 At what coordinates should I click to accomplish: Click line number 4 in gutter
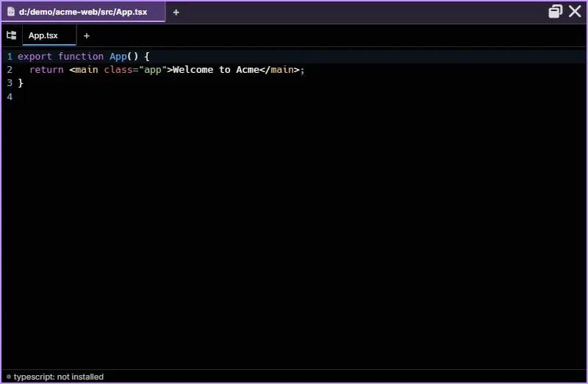pos(10,97)
